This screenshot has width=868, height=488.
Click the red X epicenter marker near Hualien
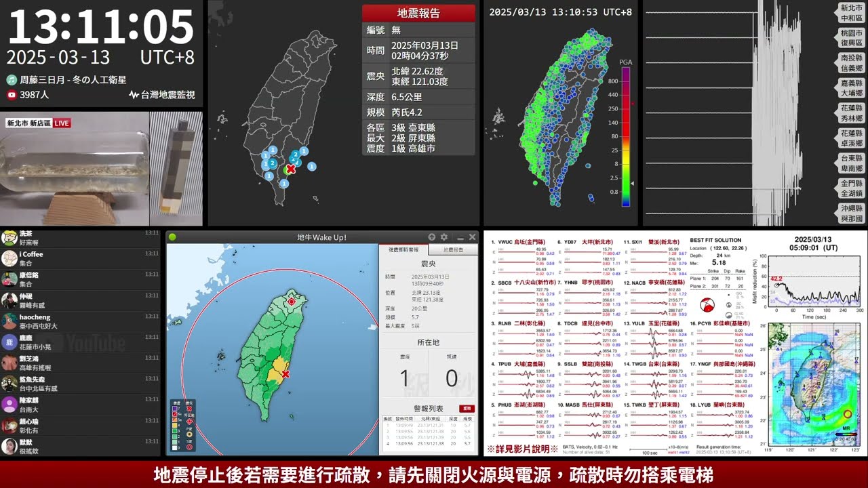coord(286,374)
